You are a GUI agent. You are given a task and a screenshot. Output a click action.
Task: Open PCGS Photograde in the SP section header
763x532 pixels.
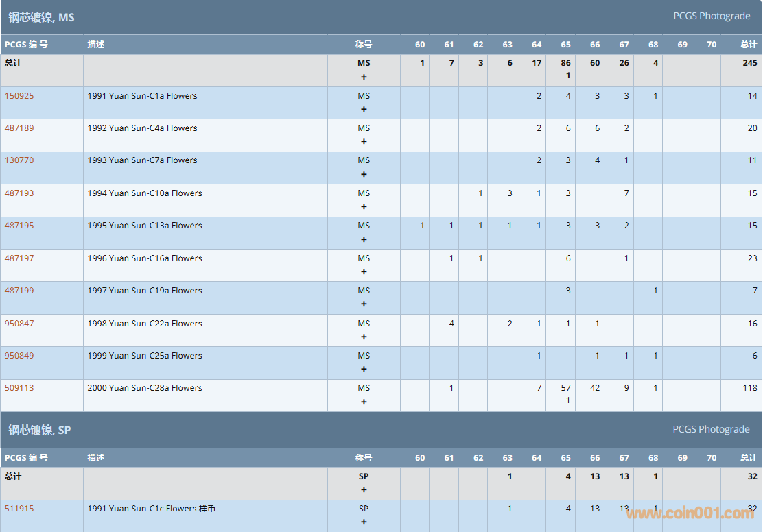pos(711,429)
